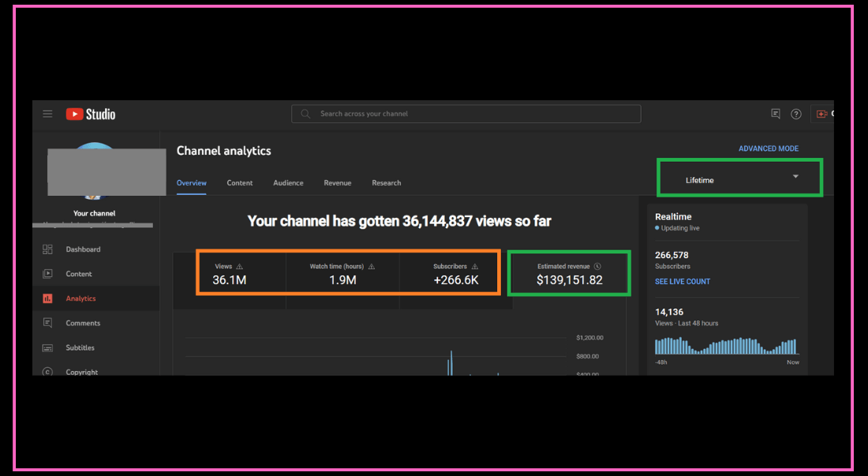This screenshot has width=868, height=476.
Task: Select the Estimated revenue metric card
Action: click(569, 274)
